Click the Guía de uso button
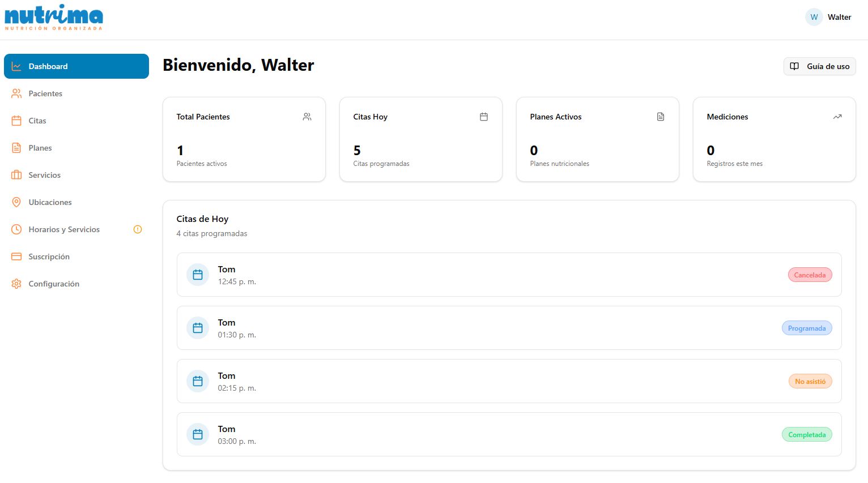The height and width of the screenshot is (483, 868). coord(819,66)
